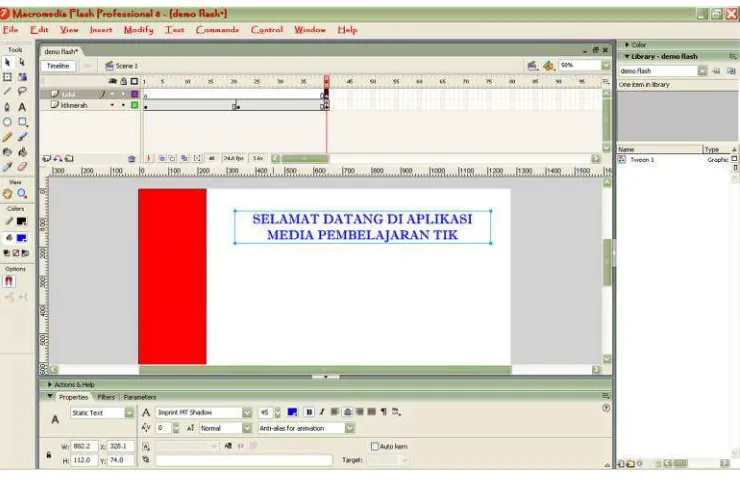Viewport: 740px width, 482px height.
Task: Open the stage zoom 50% dropdown
Action: (606, 66)
